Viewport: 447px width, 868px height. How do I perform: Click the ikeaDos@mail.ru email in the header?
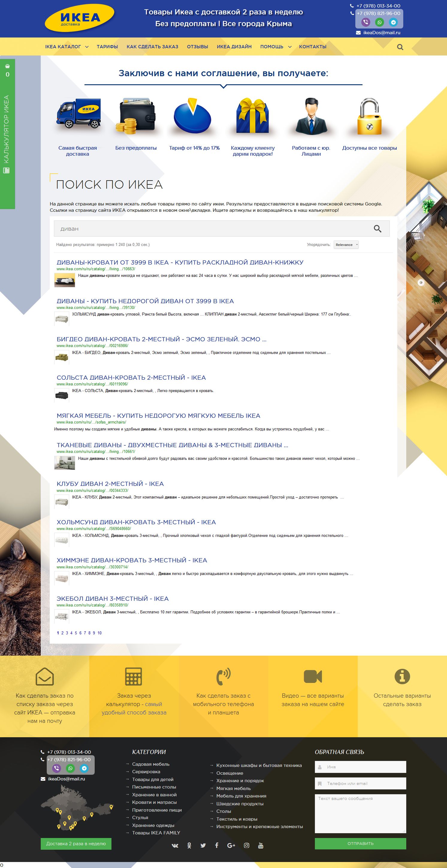pos(382,33)
